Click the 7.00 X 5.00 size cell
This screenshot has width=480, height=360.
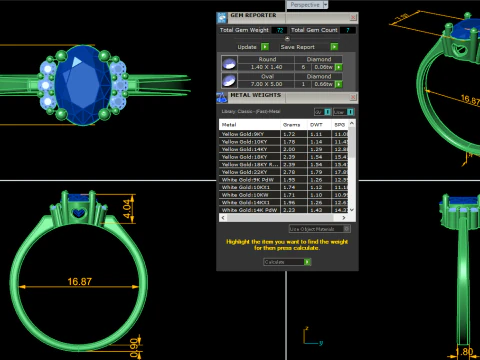(x=266, y=84)
